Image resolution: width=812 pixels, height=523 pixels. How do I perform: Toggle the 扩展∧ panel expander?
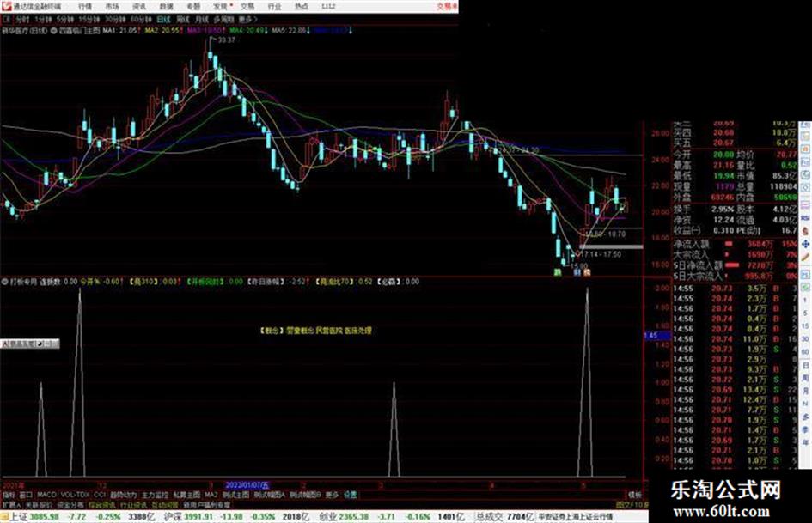(x=11, y=504)
